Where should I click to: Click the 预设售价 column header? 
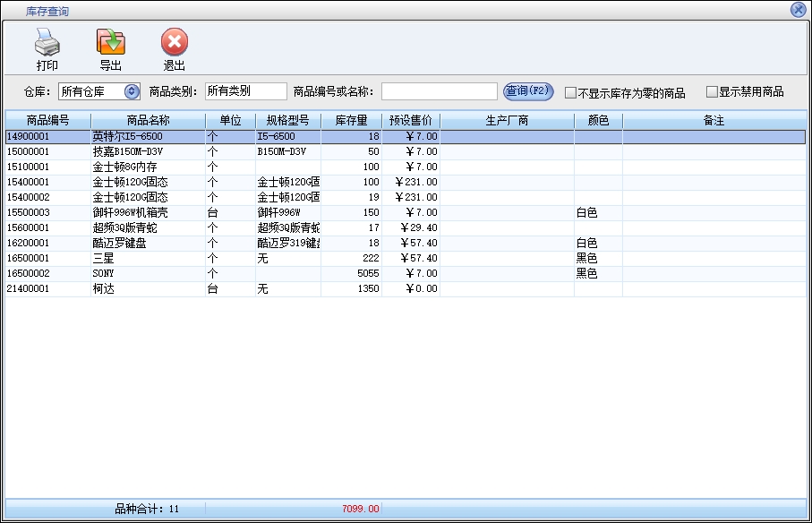pyautogui.click(x=411, y=120)
